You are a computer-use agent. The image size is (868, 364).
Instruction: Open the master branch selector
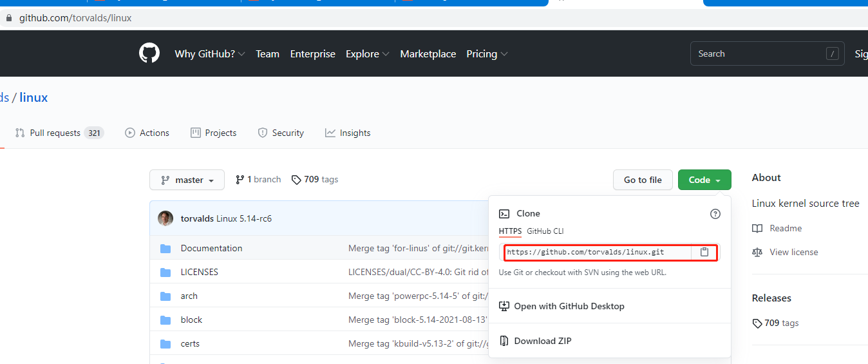coord(187,180)
